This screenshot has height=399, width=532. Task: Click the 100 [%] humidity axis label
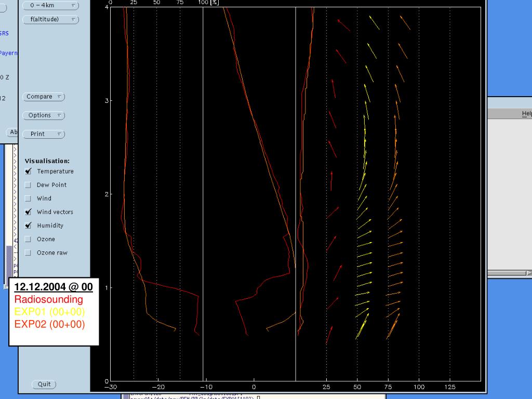(208, 3)
